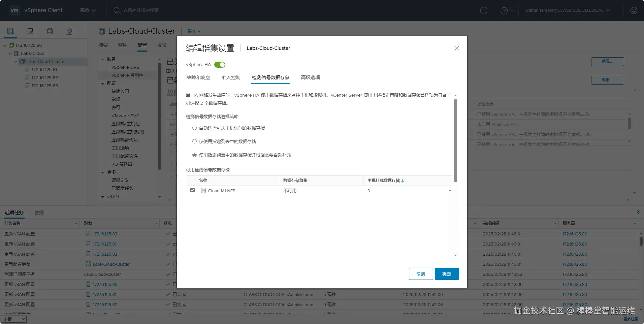Open vSphere DRS settings in config menu
This screenshot has height=324, width=644.
tap(125, 67)
